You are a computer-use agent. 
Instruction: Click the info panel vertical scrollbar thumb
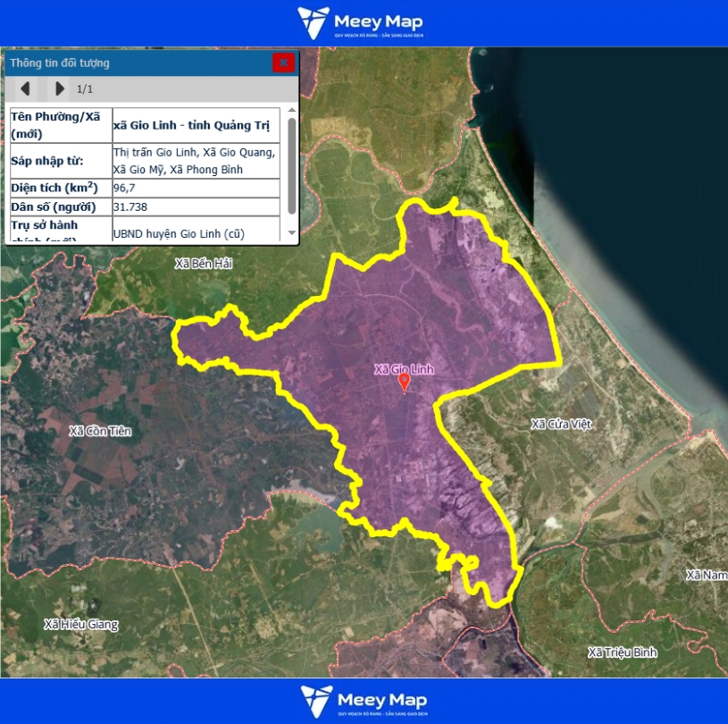point(291,165)
